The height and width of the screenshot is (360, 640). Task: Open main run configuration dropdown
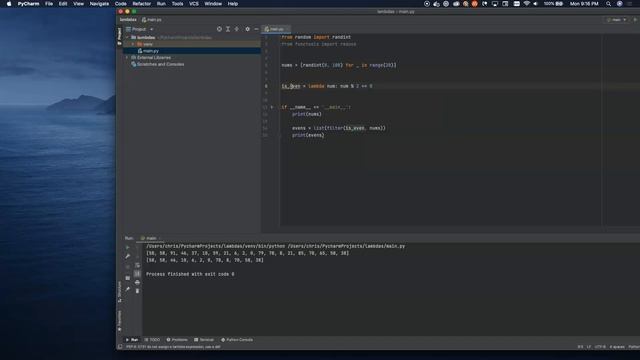[x=617, y=20]
